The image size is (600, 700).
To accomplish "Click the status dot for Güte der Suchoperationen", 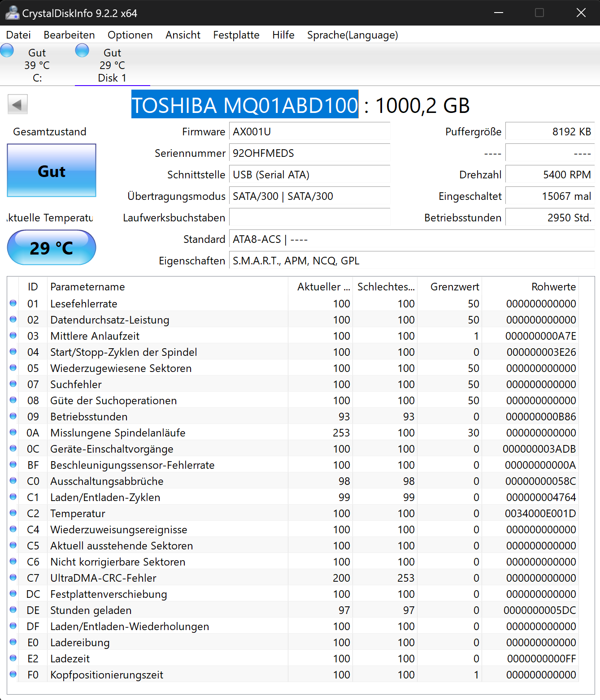I will pyautogui.click(x=13, y=400).
